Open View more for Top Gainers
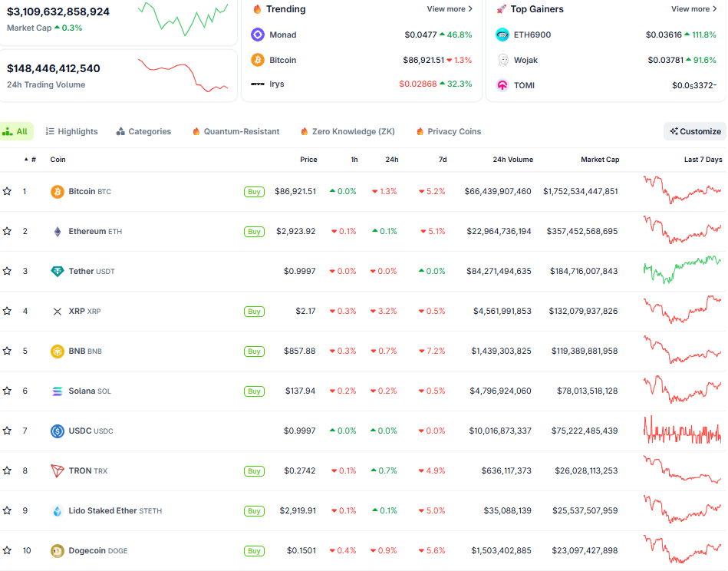Viewport: 728px width, 571px height. click(693, 9)
